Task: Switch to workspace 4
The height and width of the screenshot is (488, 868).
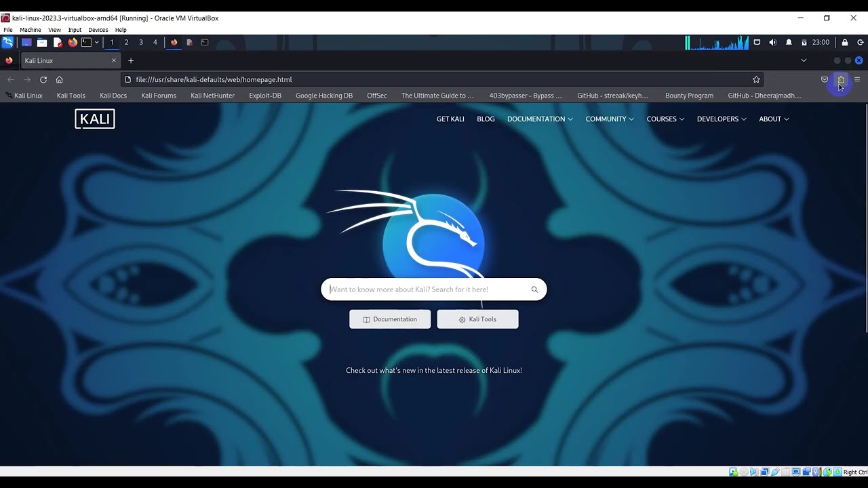Action: pyautogui.click(x=155, y=42)
